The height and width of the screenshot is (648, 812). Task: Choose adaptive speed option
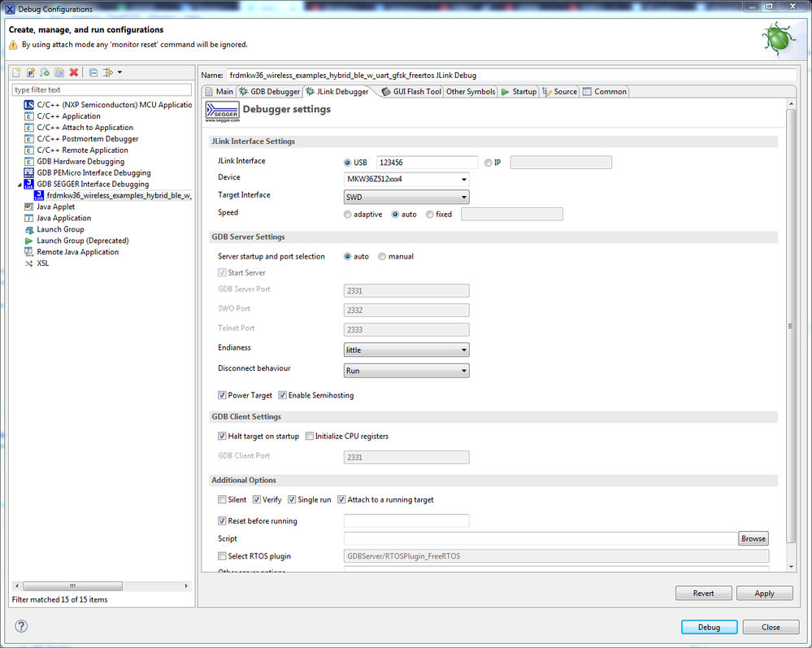coord(348,215)
